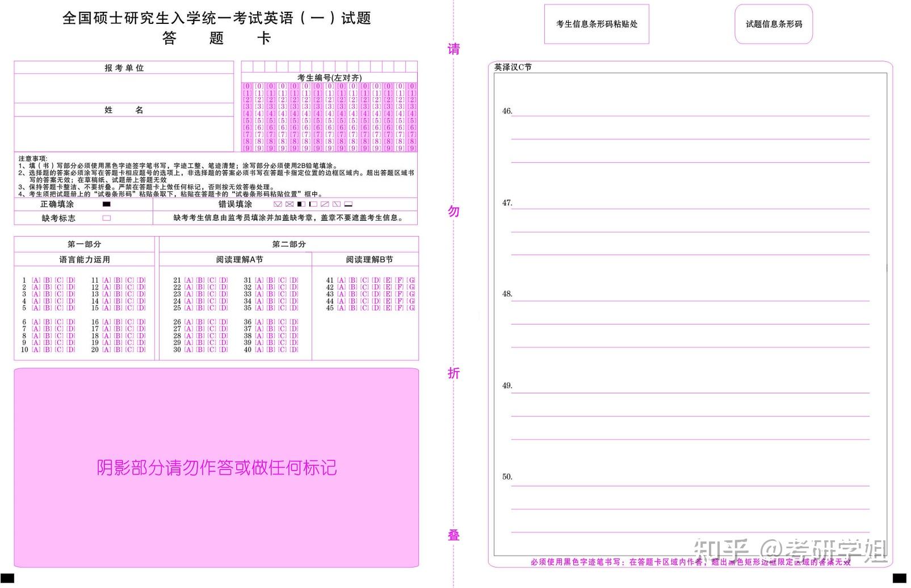Image resolution: width=911 pixels, height=588 pixels.
Task: Click the X-crossed 错误填涂 example box
Action: (x=289, y=204)
